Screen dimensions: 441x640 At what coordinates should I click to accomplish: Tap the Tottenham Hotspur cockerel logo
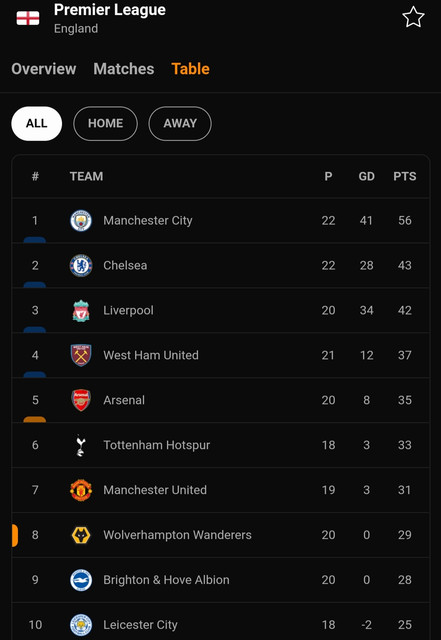(81, 445)
